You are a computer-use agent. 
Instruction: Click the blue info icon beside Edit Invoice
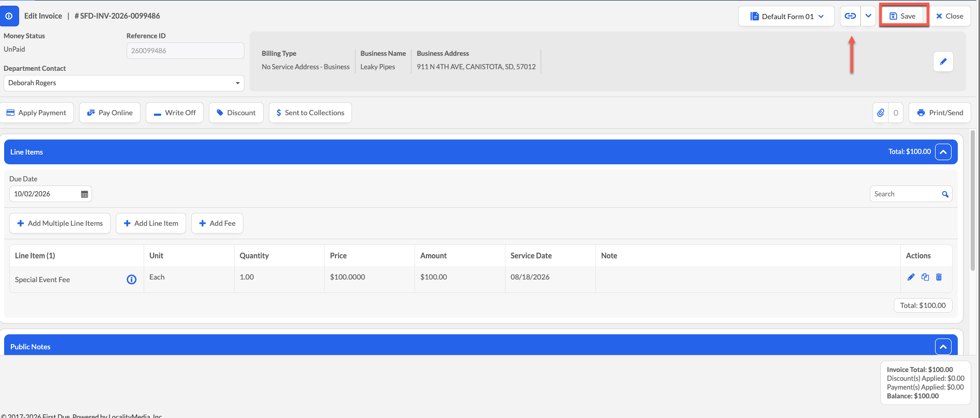click(x=9, y=16)
